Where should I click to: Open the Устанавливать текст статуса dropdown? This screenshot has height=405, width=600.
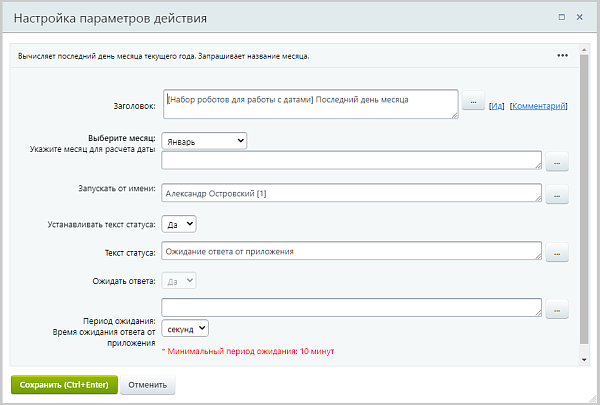[179, 224]
